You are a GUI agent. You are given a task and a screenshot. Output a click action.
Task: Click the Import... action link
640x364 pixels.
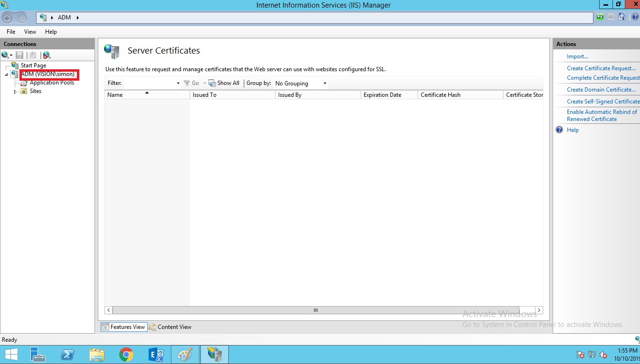[x=577, y=56]
